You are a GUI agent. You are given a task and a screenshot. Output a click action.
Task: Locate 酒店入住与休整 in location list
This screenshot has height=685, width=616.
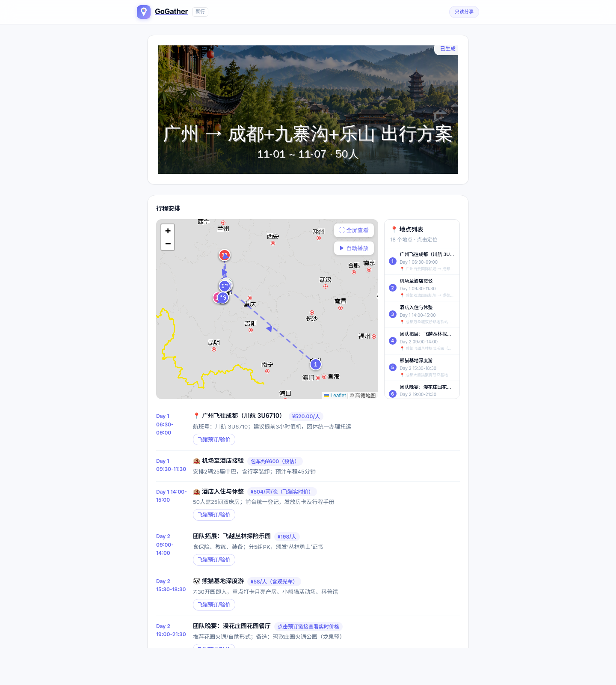[422, 314]
